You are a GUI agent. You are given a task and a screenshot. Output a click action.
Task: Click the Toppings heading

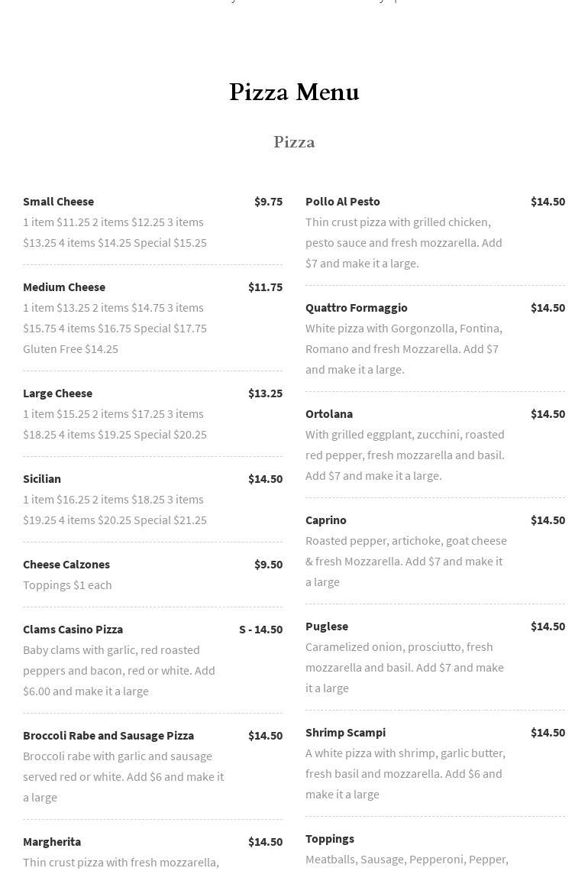[x=330, y=839]
